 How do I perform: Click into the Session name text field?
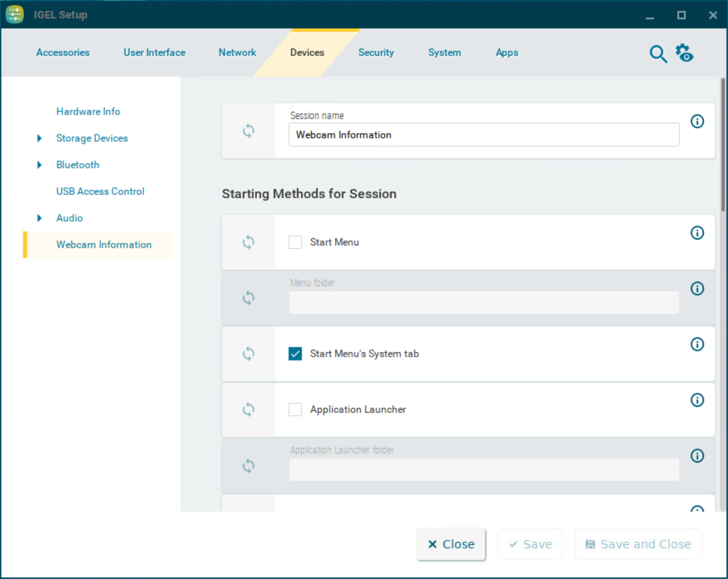tap(484, 134)
